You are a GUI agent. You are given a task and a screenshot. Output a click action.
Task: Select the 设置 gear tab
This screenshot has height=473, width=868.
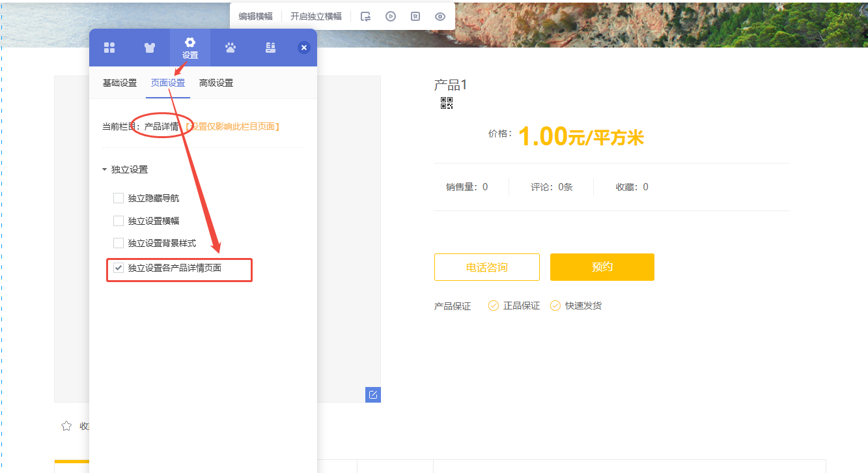tap(190, 48)
